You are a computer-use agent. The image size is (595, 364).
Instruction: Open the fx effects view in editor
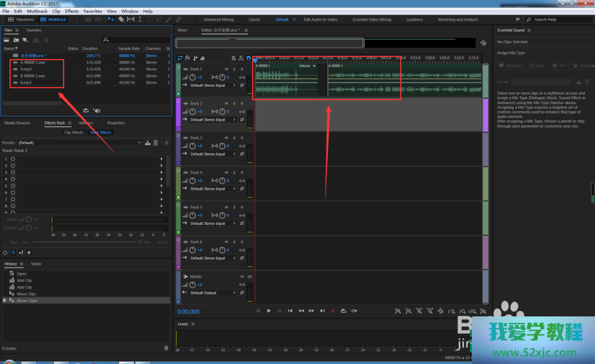(188, 58)
